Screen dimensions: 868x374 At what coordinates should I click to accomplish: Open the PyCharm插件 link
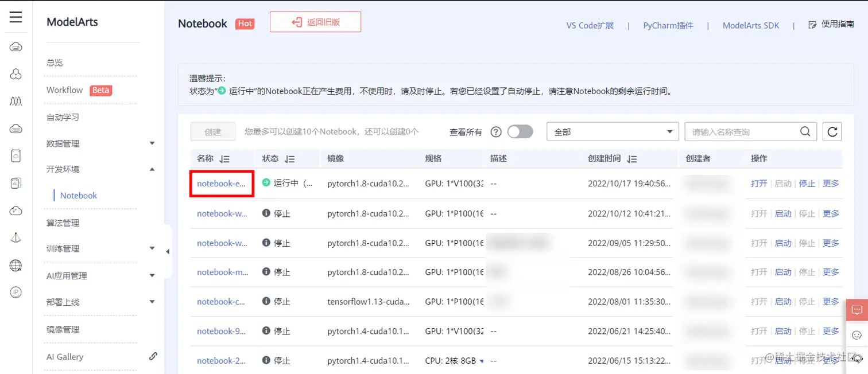coord(668,25)
